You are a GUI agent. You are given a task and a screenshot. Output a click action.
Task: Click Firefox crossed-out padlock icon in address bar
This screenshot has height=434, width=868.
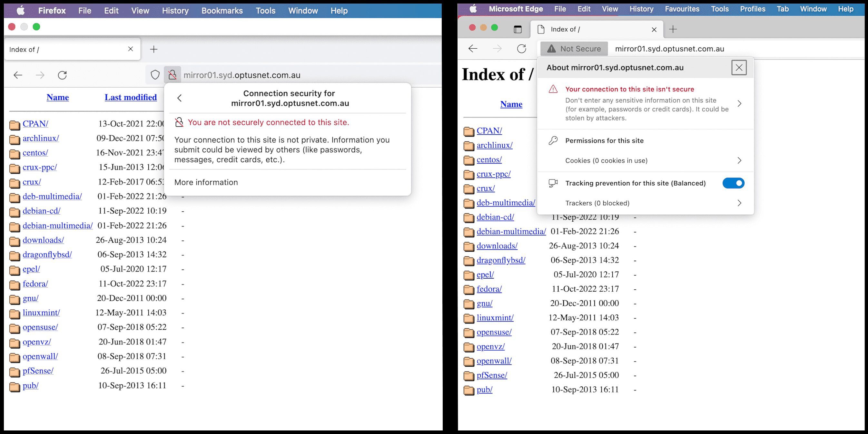pos(172,75)
